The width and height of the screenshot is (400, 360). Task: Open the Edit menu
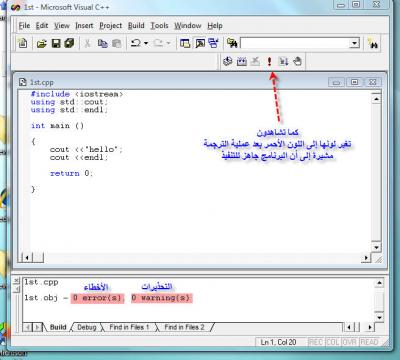[42, 26]
